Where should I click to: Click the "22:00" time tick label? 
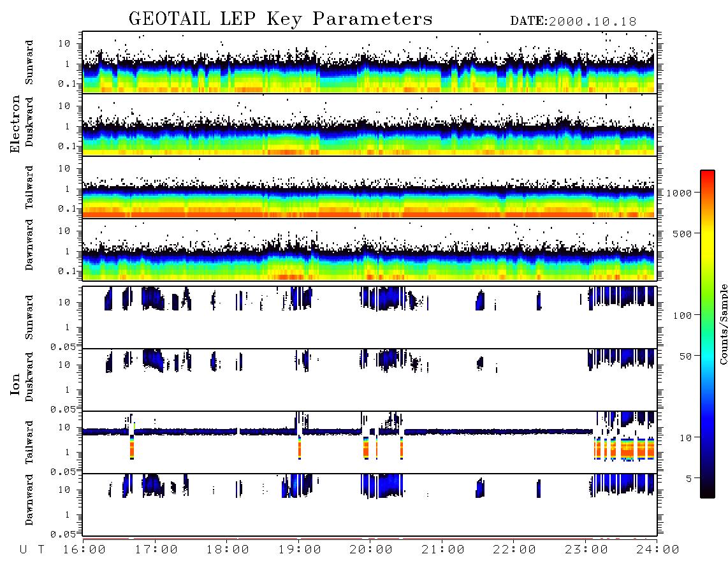point(515,550)
